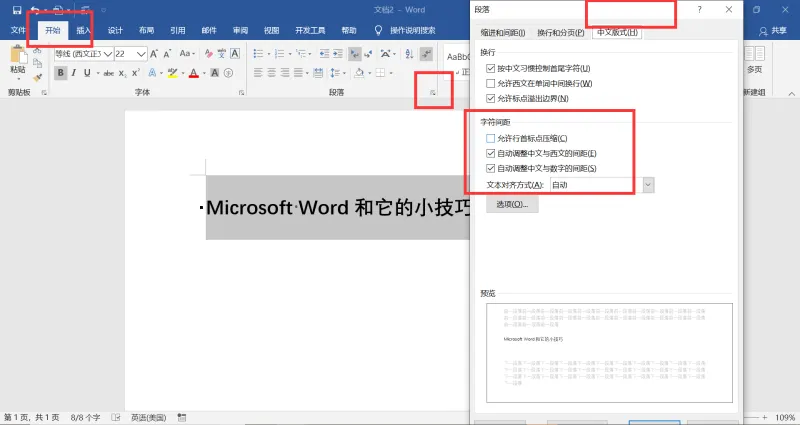Save the document from quick access toolbar
Image resolution: width=800 pixels, height=425 pixels.
tap(17, 10)
